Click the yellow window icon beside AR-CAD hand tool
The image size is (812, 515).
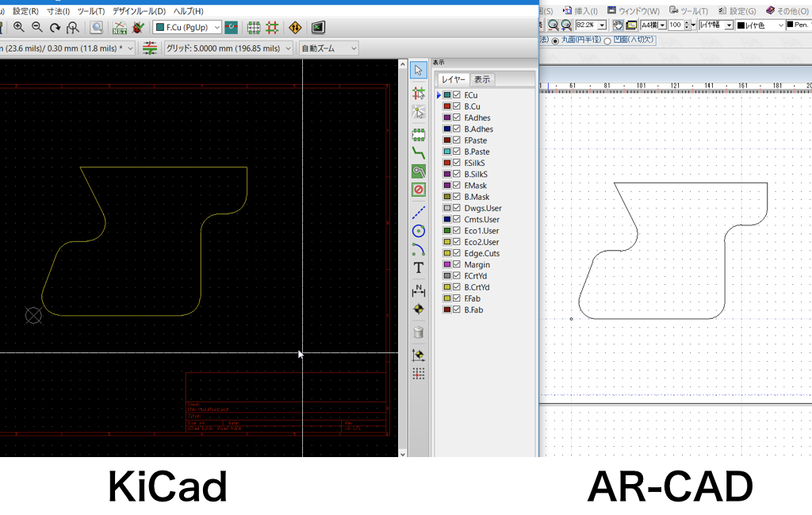[631, 25]
